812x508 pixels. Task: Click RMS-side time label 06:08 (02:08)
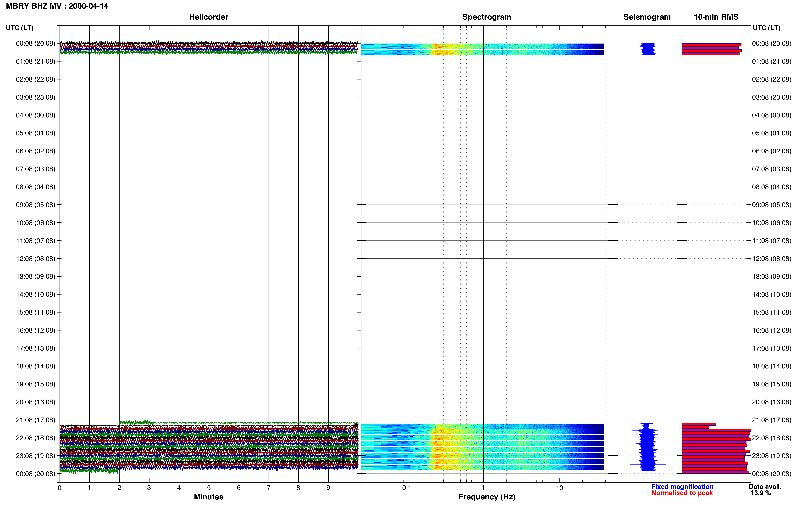pos(772,151)
